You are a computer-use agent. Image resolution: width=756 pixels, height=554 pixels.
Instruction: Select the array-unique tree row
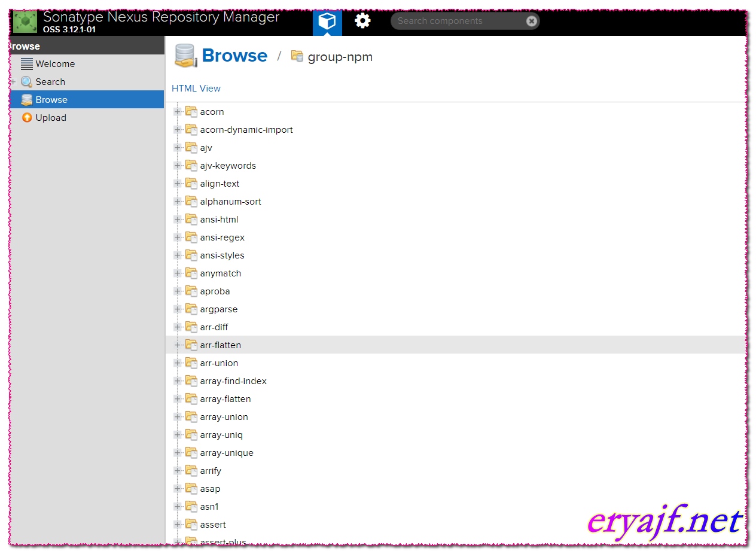point(456,453)
